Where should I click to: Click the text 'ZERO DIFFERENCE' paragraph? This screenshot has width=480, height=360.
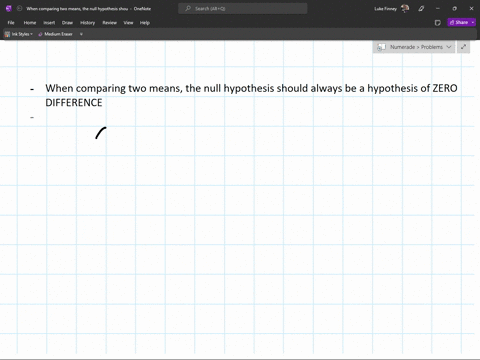251,95
